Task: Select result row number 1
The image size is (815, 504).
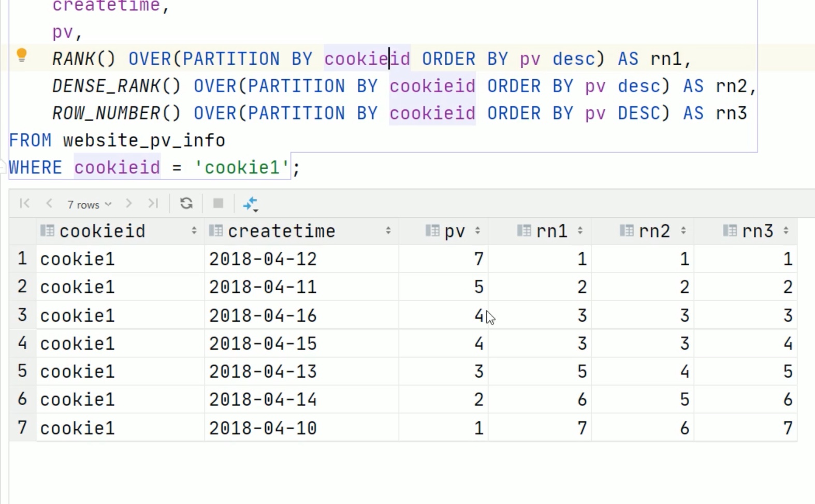Action: 22,258
